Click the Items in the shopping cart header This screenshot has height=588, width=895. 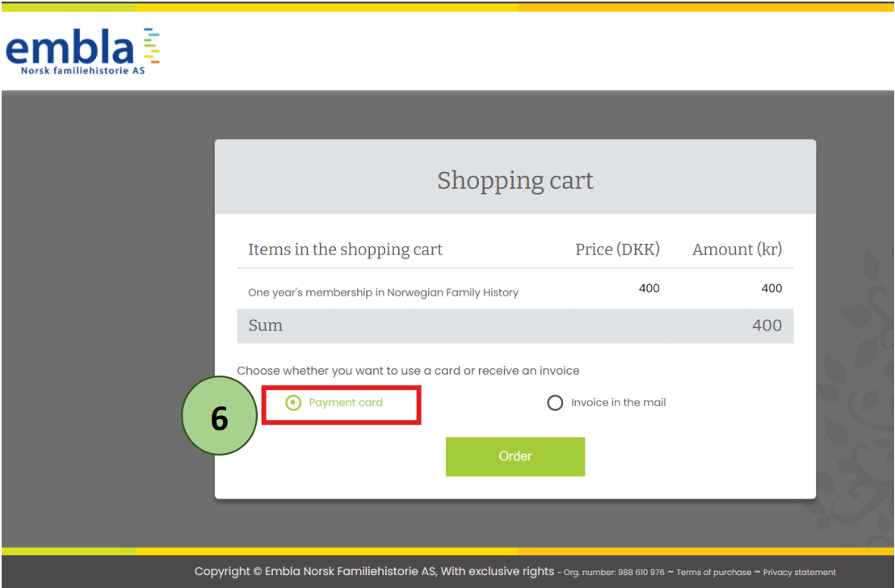coord(345,250)
